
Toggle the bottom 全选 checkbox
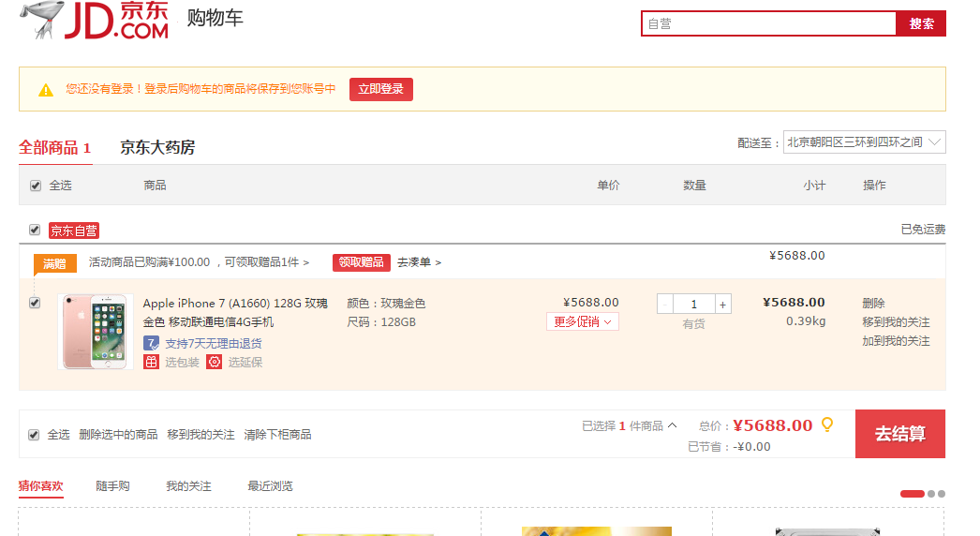34,435
